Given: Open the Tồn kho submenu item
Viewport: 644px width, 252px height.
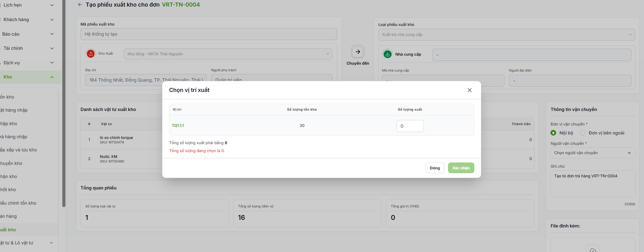Looking at the screenshot, I should coord(7,97).
